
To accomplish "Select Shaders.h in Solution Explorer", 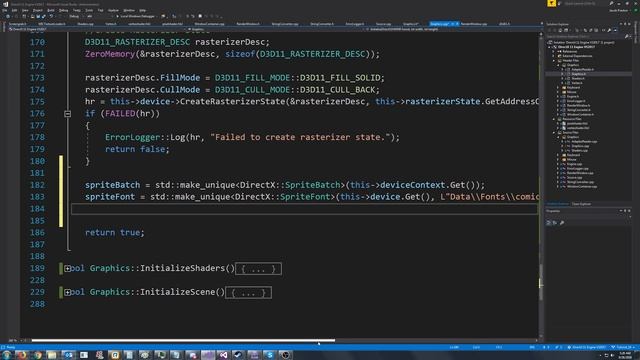I will (x=577, y=78).
